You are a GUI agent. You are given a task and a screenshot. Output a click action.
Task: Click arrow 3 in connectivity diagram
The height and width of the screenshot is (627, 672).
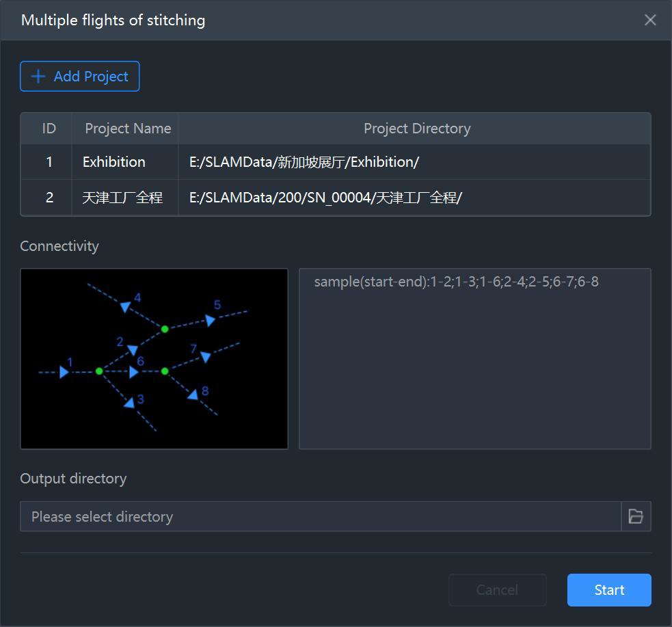coord(129,403)
